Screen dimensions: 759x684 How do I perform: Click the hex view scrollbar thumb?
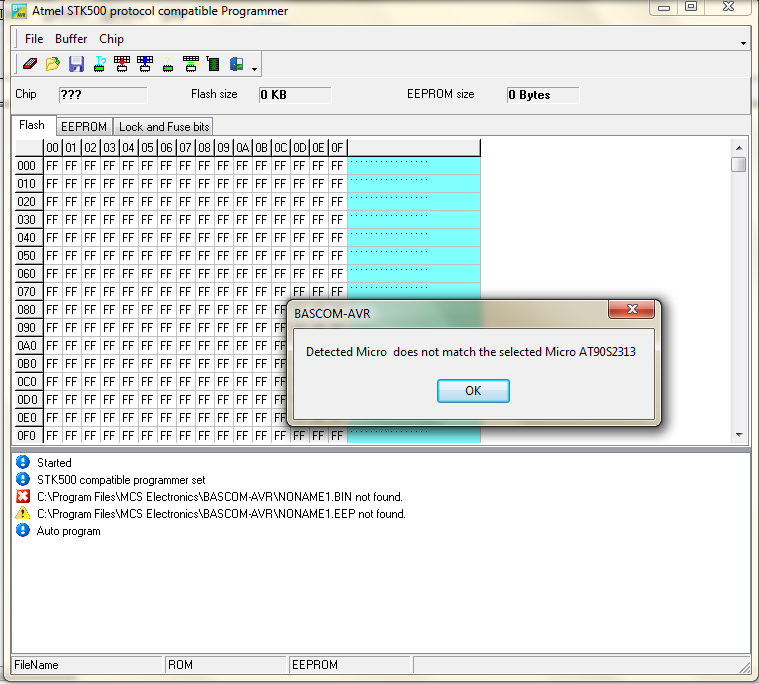[739, 164]
